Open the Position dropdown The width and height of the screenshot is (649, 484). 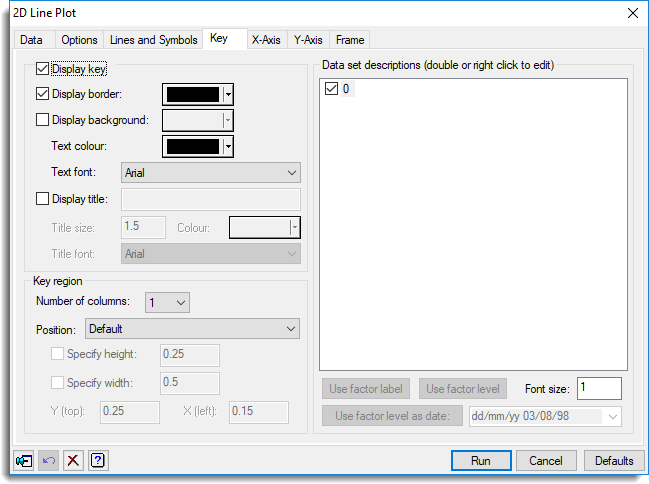coord(192,328)
